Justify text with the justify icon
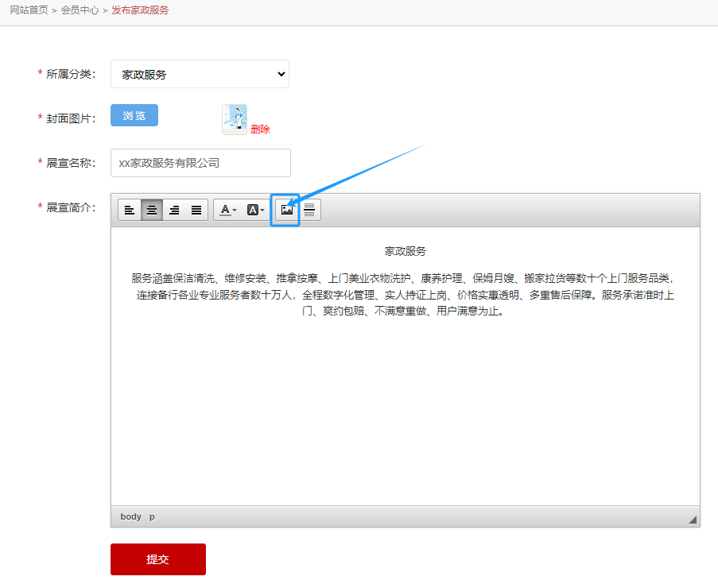 [196, 210]
